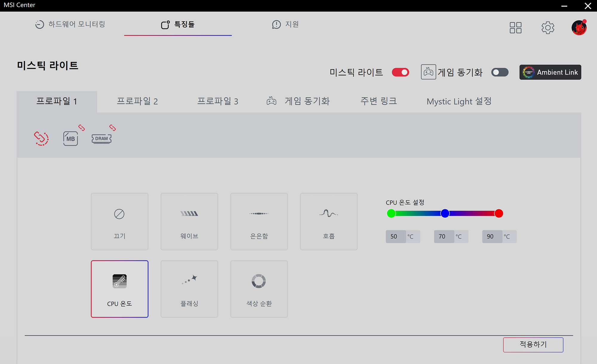Click the 70 °C temperature input field

[444, 236]
